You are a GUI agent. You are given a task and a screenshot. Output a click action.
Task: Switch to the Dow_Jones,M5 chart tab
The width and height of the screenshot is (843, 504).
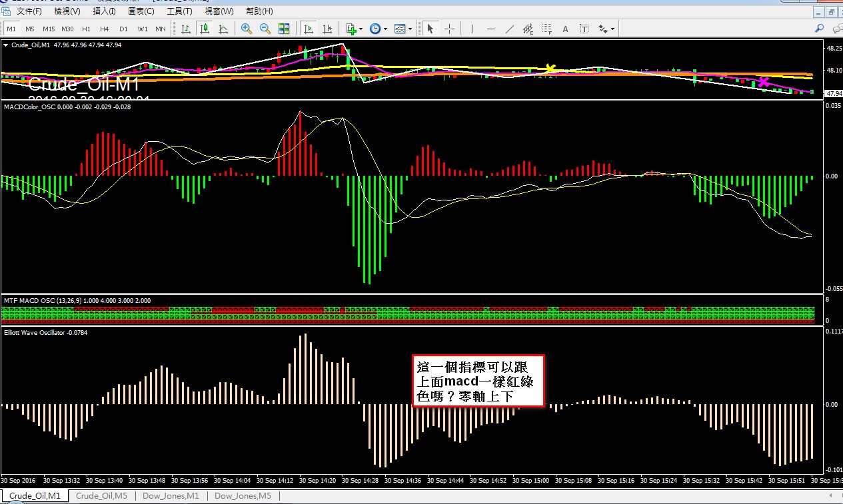pos(243,496)
